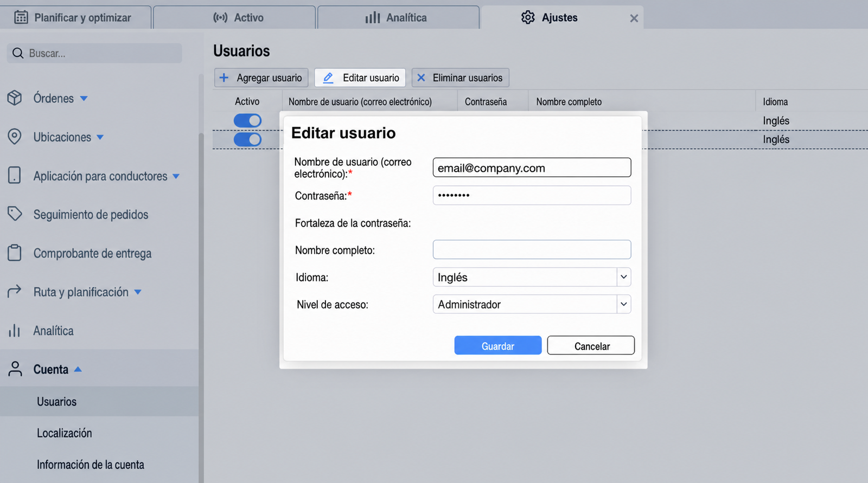868x483 pixels.
Task: Select Localización under Cuenta
Action: [65, 433]
